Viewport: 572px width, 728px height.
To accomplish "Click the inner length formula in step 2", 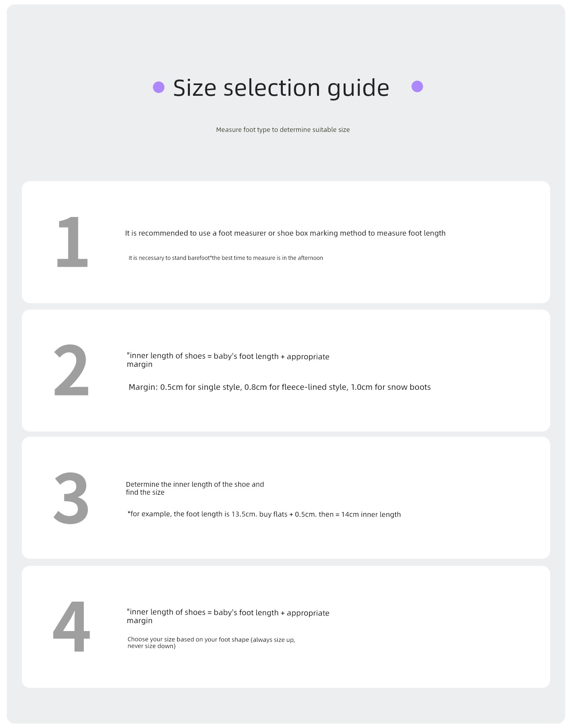I will (228, 360).
